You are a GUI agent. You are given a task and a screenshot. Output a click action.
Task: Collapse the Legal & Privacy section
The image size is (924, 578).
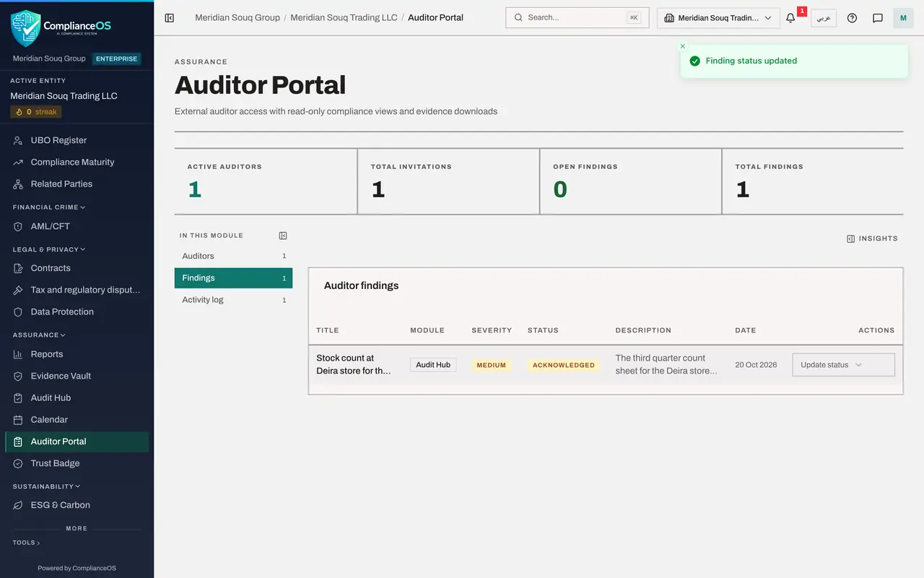(48, 249)
